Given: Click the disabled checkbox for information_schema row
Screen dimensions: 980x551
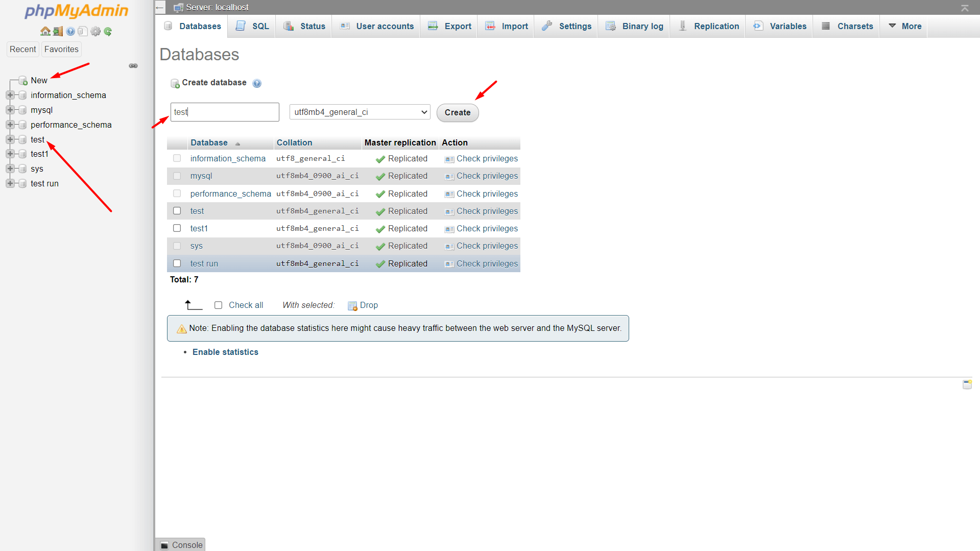Looking at the screenshot, I should 177,158.
